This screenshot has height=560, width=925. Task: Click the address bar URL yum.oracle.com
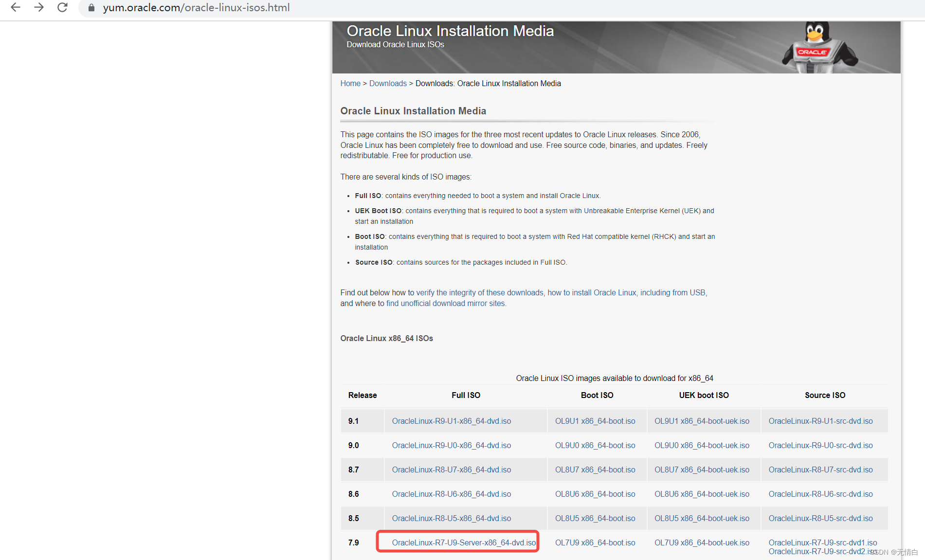tap(196, 7)
